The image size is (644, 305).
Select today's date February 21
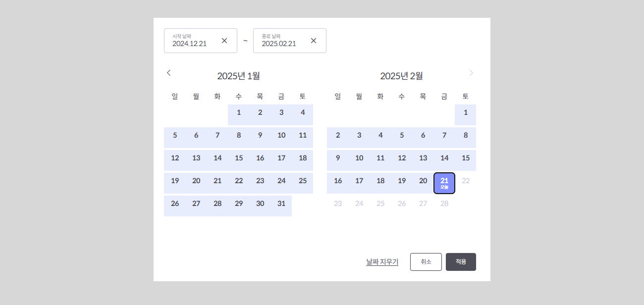pos(444,183)
